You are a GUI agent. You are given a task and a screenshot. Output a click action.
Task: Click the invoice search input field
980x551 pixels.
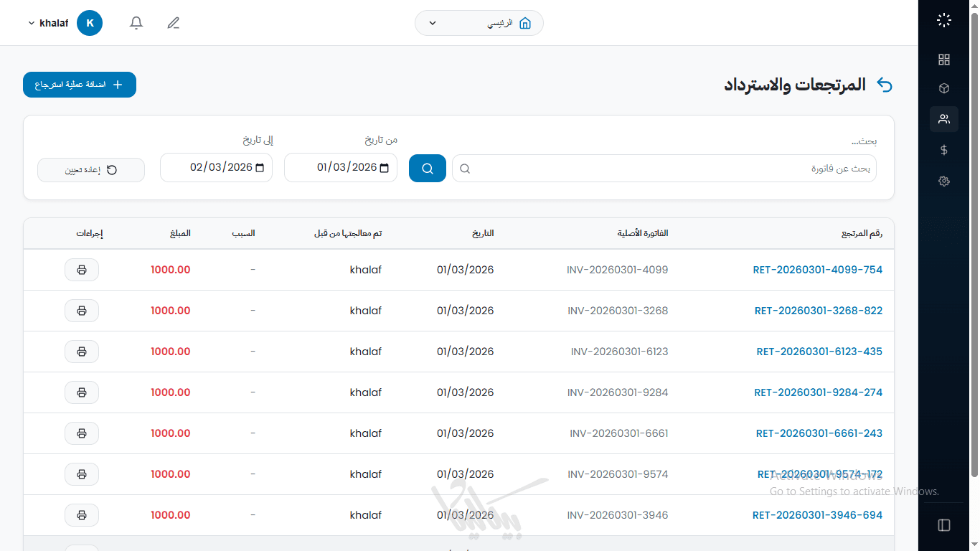[667, 169]
